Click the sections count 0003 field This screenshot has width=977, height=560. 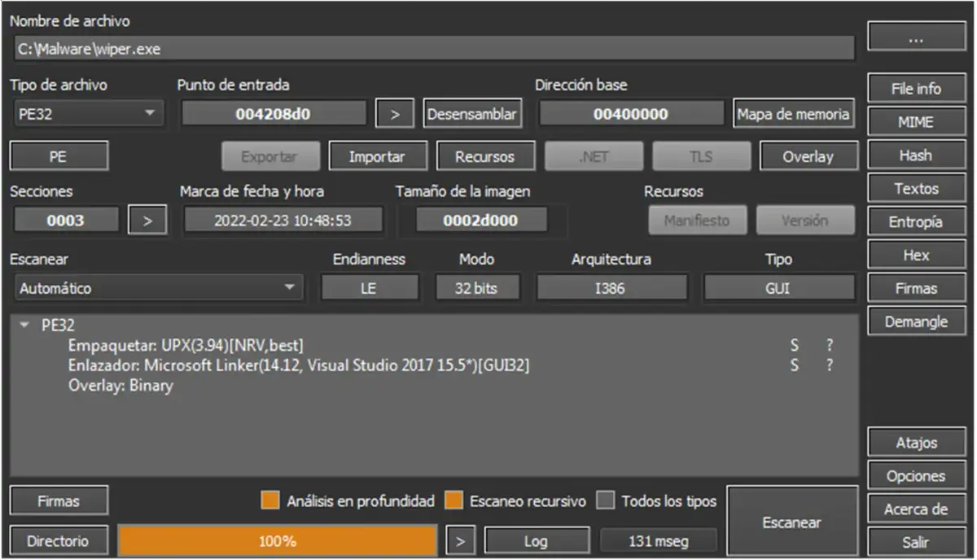65,220
